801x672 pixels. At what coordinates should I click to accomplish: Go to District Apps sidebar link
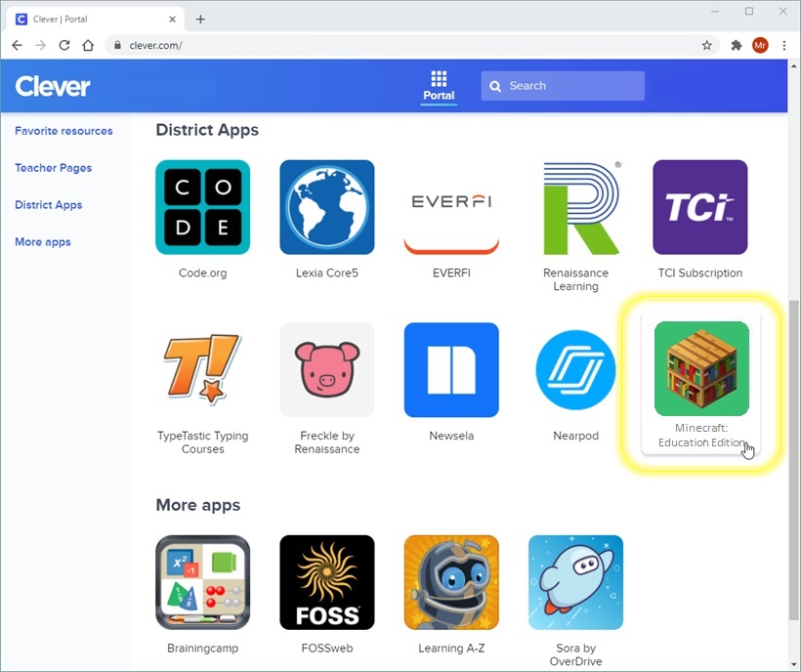49,205
